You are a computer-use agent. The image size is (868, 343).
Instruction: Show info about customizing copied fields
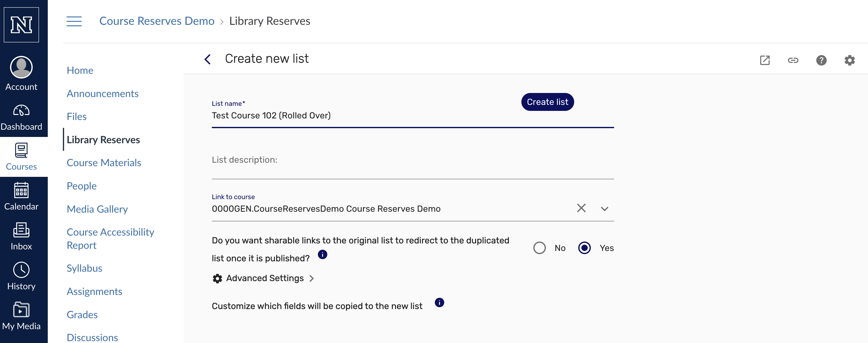click(x=439, y=302)
